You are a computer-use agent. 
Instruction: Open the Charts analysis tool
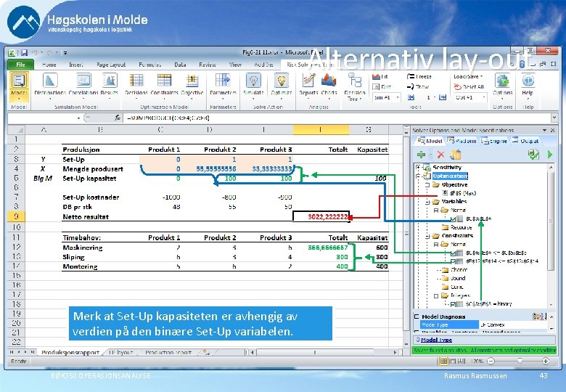[329, 85]
